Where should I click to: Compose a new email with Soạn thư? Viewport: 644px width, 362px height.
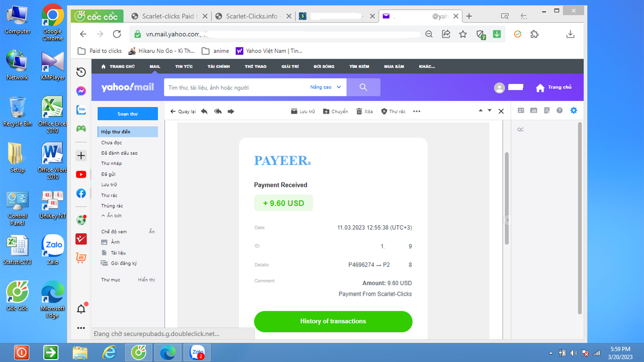pyautogui.click(x=128, y=114)
